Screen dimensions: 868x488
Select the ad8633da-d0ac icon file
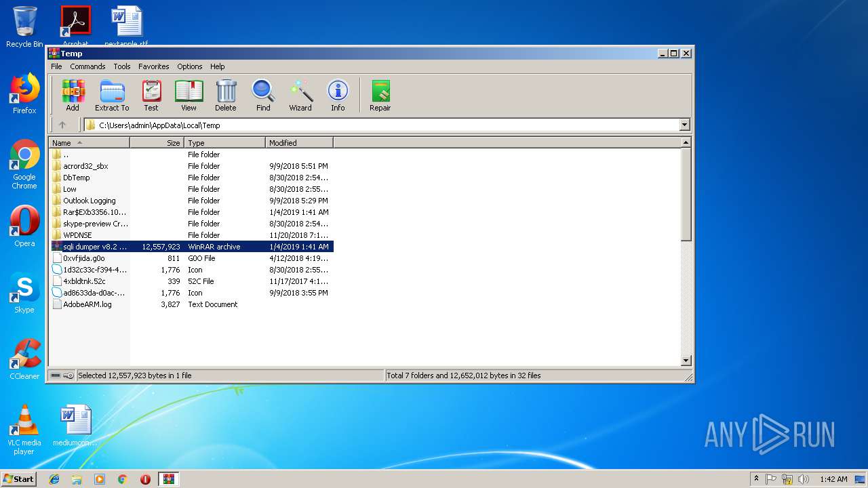tap(191, 293)
